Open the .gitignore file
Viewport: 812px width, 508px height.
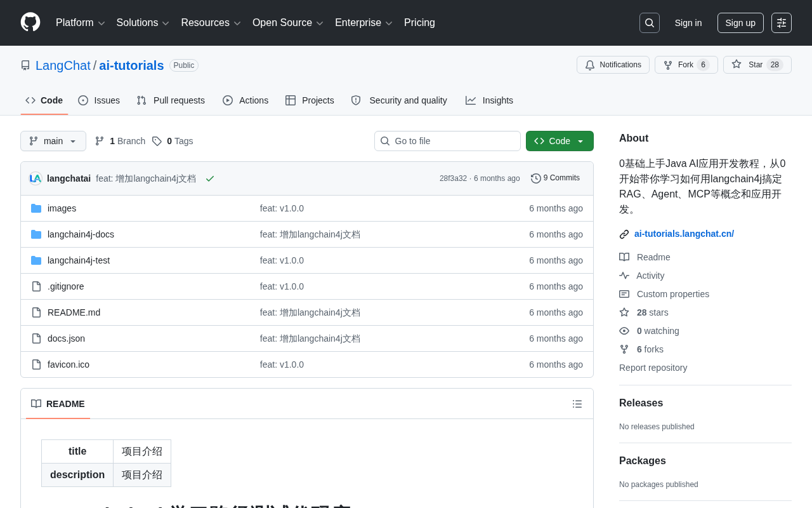coord(65,286)
